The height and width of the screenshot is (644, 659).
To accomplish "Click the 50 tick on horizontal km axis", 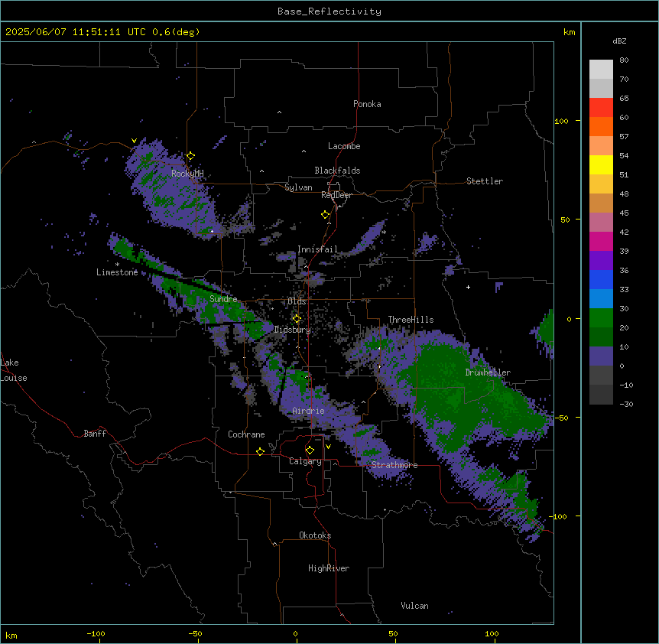I will [393, 633].
